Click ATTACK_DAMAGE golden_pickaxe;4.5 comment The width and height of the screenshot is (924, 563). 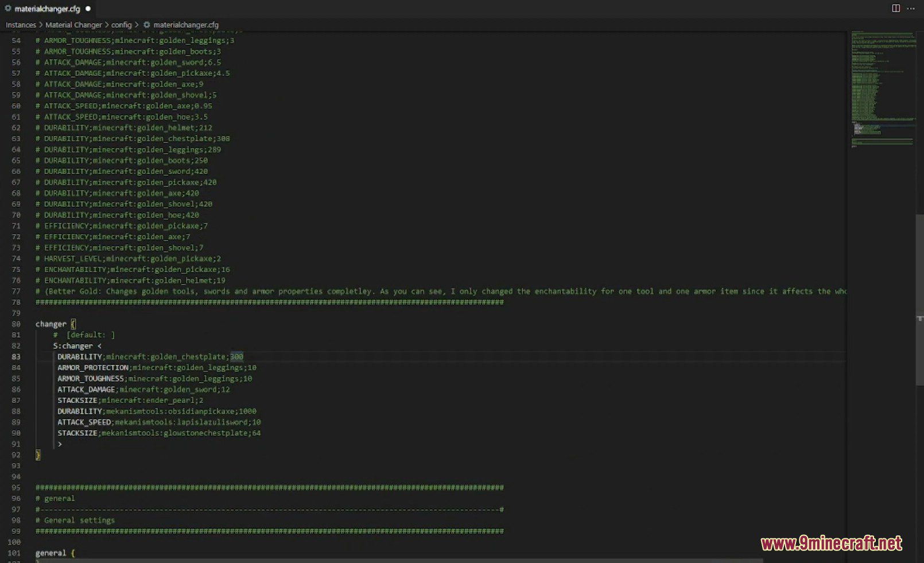pos(133,73)
